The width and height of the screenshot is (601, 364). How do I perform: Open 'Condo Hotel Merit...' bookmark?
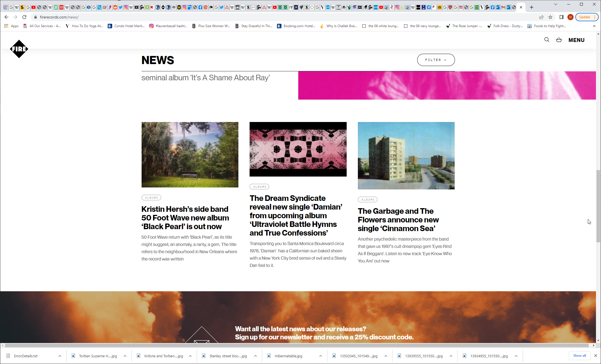(126, 26)
